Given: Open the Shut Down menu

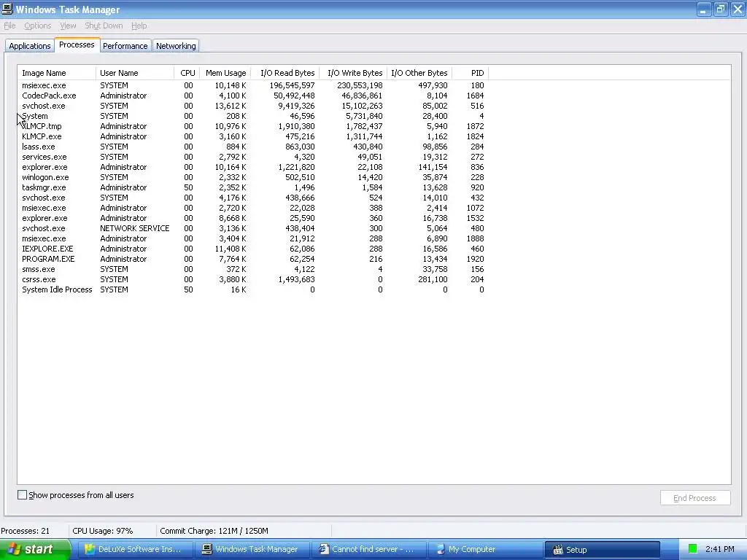Looking at the screenshot, I should coord(104,26).
